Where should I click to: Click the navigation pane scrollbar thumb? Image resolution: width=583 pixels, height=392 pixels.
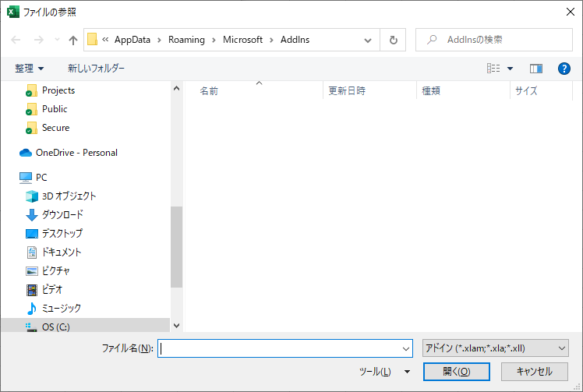click(x=177, y=247)
